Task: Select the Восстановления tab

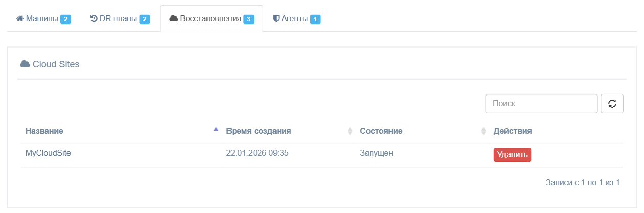Action: [212, 19]
